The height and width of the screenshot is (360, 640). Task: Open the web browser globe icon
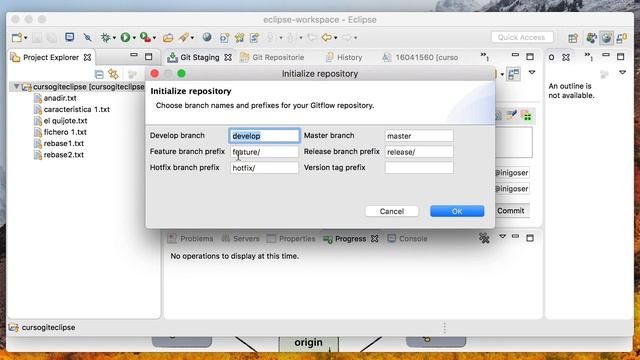point(207,37)
